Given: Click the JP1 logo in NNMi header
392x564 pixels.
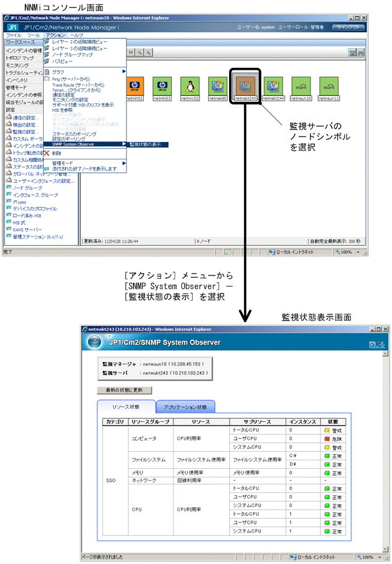Looking at the screenshot, I should coord(12,27).
